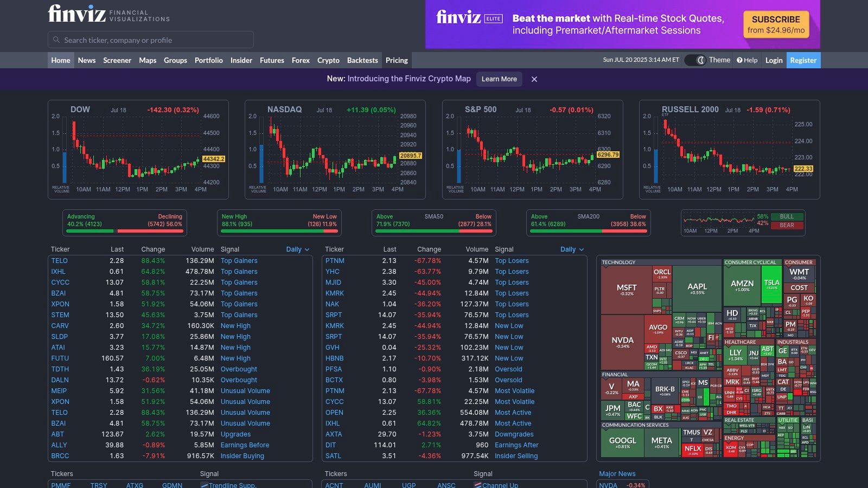Click the TSLA tile in the heatmap
This screenshot has height=488, width=868.
tap(771, 284)
